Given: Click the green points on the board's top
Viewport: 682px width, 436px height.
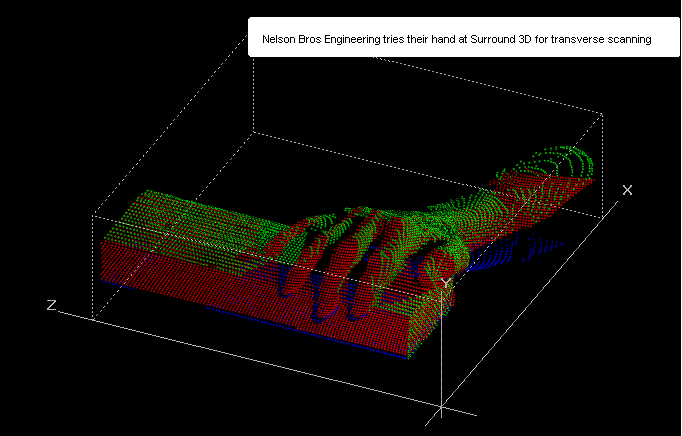Looking at the screenshot, I should pyautogui.click(x=190, y=215).
